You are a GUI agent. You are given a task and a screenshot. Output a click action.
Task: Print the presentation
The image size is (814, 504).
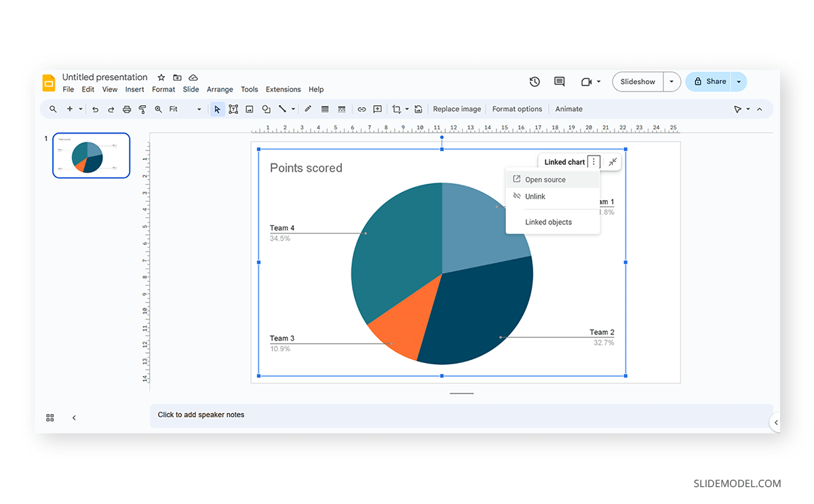(x=127, y=109)
